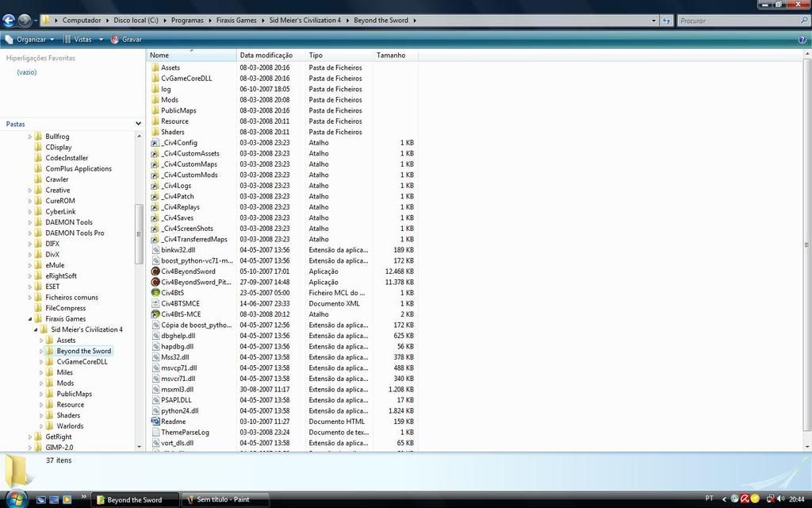Select the PSAPI.DLL file name
The height and width of the screenshot is (508, 812).
tap(176, 400)
